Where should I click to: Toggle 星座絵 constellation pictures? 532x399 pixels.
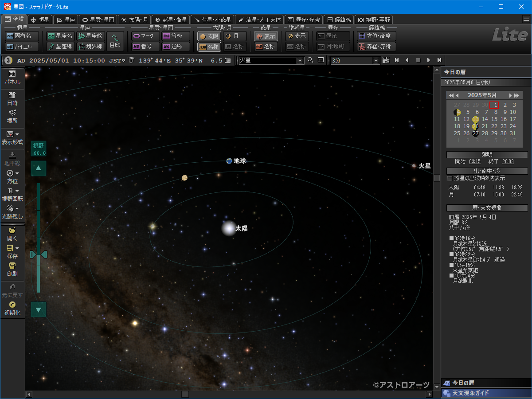90,36
